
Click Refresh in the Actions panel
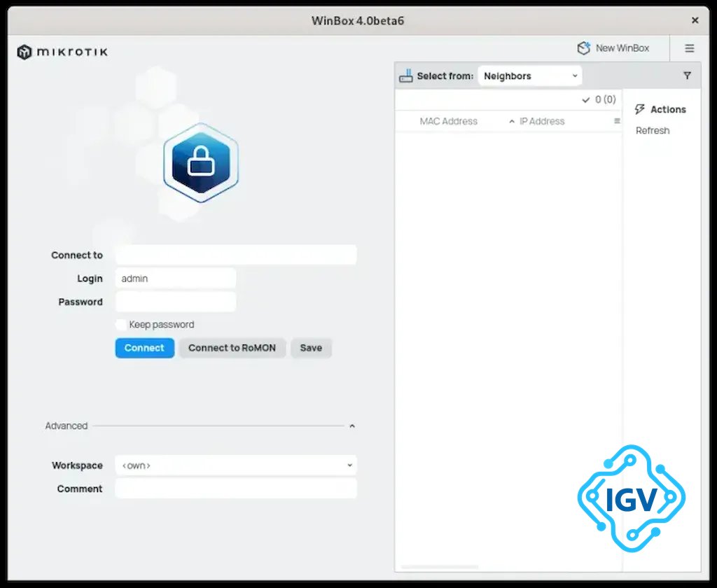tap(653, 131)
